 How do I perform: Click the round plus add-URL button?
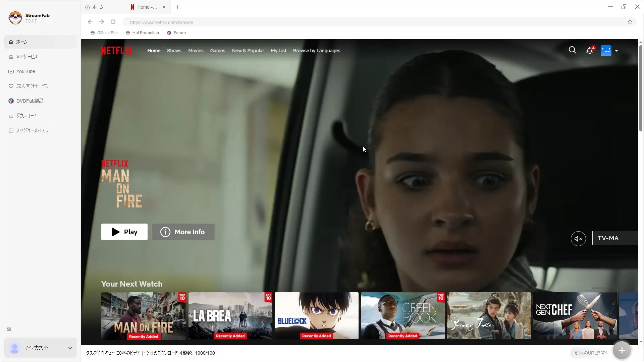(x=622, y=351)
